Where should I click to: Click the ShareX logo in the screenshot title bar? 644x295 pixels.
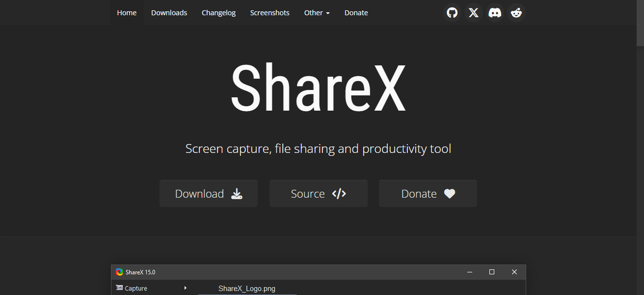[x=119, y=272]
